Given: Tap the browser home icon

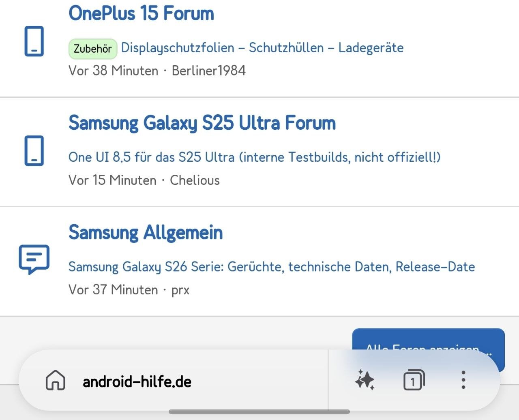Looking at the screenshot, I should 56,381.
